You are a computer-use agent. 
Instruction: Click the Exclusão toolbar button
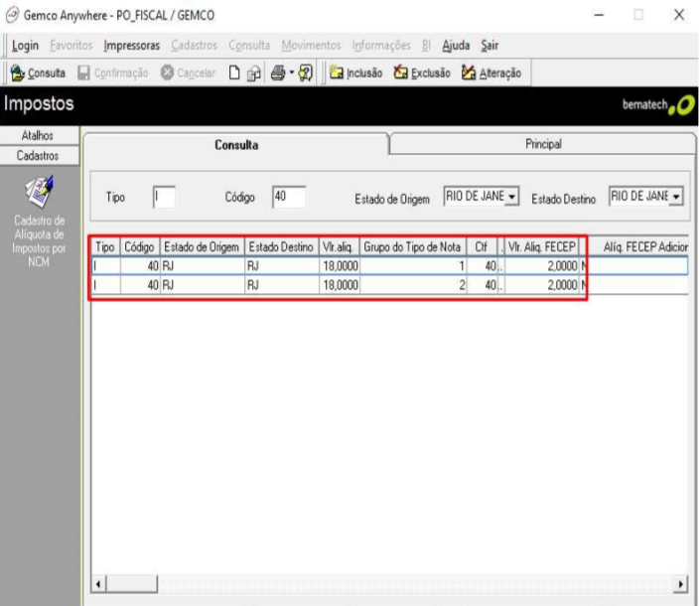422,73
